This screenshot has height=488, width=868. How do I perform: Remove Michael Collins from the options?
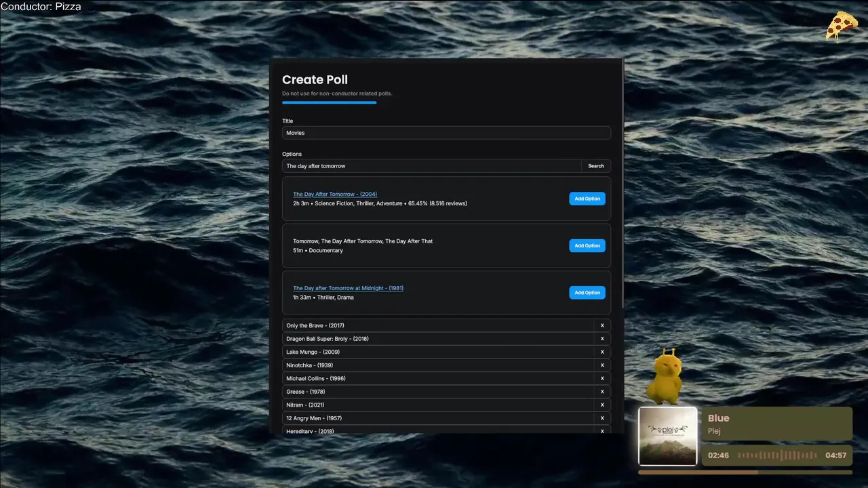[x=602, y=378]
